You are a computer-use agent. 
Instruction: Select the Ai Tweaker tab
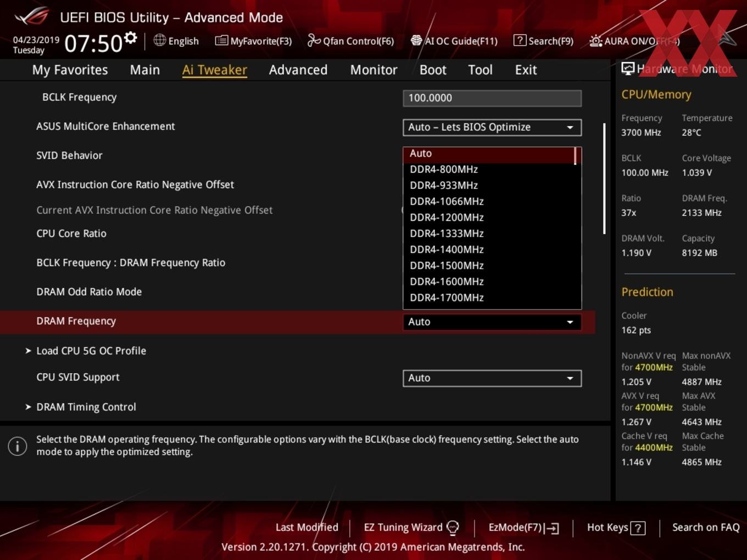[x=215, y=70]
